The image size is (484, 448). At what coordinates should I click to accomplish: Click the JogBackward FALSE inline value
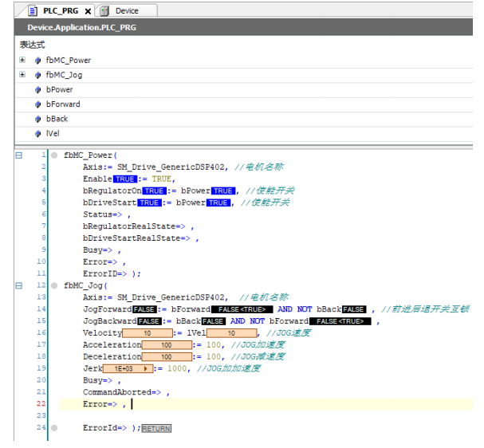click(149, 321)
